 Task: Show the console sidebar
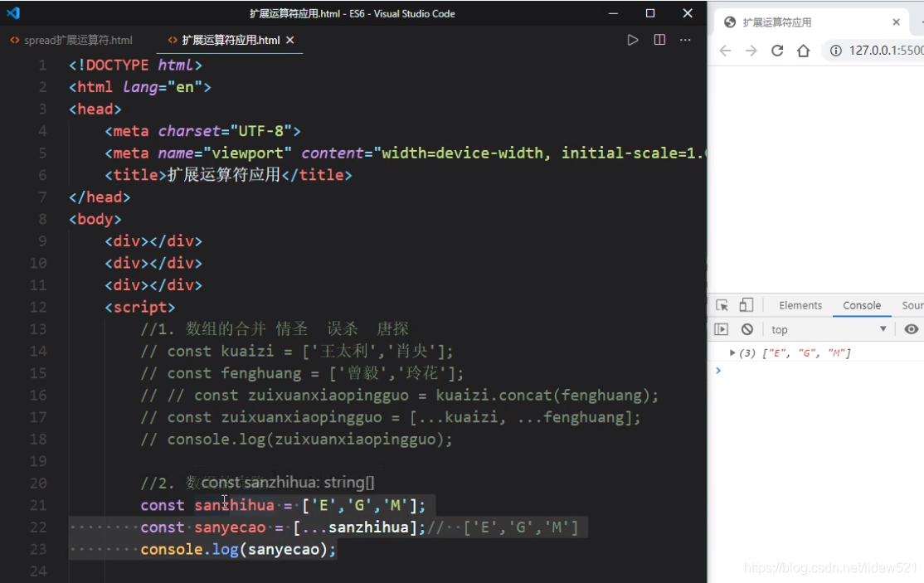(722, 329)
